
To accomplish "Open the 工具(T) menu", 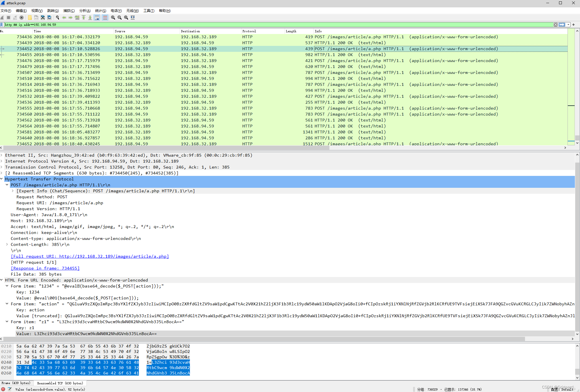I will [x=149, y=11].
